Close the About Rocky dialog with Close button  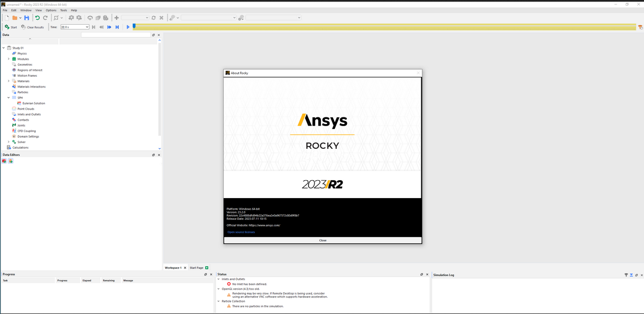[322, 240]
